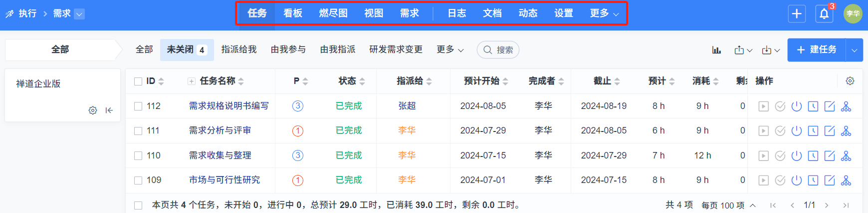This screenshot has height=213, width=868.
Task: Click the 搜索 search box
Action: pos(498,50)
